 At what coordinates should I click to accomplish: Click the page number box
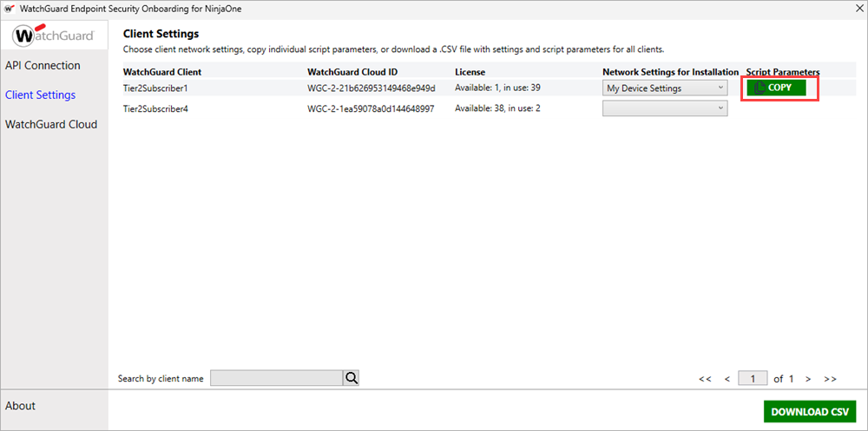tap(753, 378)
